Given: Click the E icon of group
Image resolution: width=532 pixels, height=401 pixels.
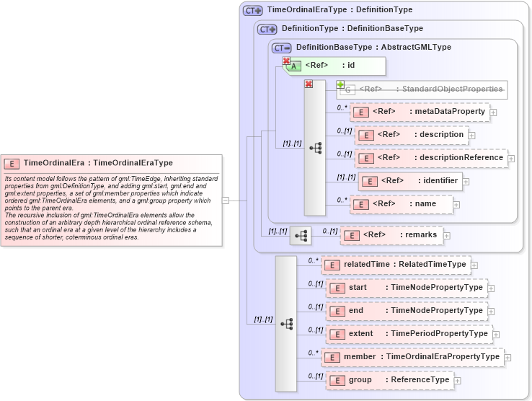Looking at the screenshot, I should 337,381.
